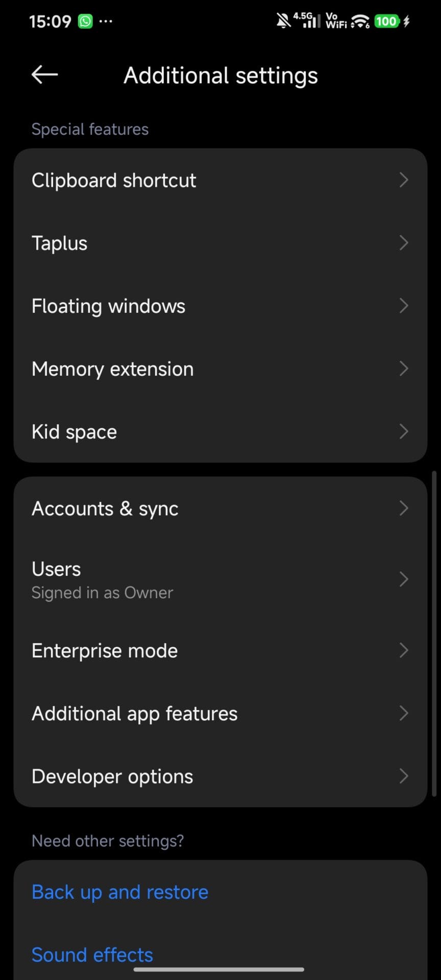Tap the VoWiFi status icon

pyautogui.click(x=335, y=21)
